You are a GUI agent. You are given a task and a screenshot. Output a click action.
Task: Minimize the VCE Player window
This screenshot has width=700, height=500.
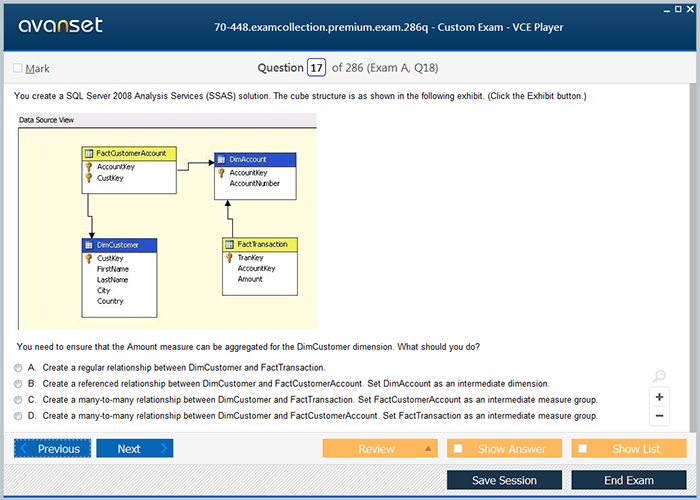click(x=667, y=10)
